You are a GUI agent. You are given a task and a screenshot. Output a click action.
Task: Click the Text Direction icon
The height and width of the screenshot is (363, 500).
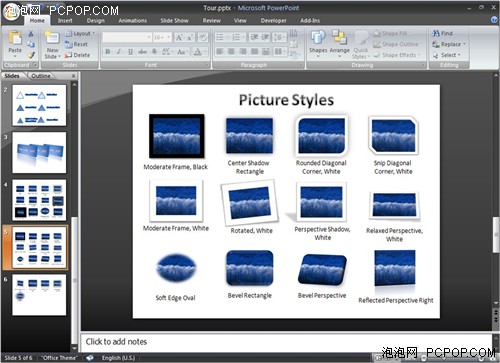coord(293,33)
